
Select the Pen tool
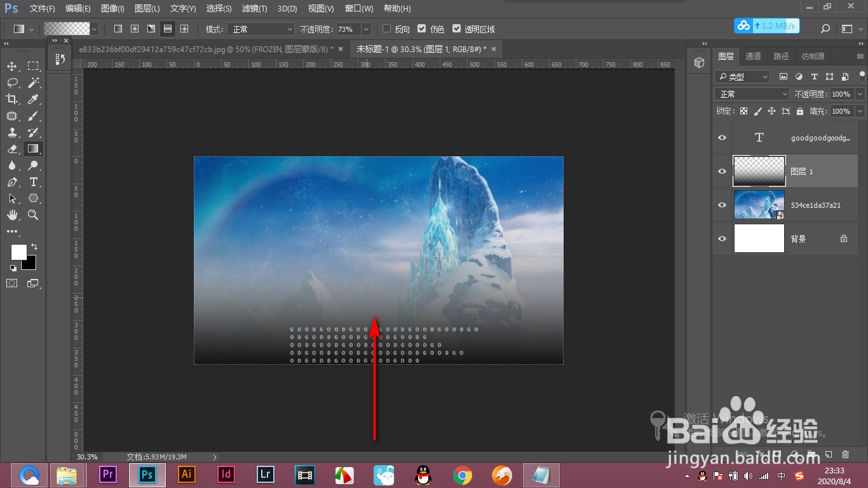click(12, 182)
